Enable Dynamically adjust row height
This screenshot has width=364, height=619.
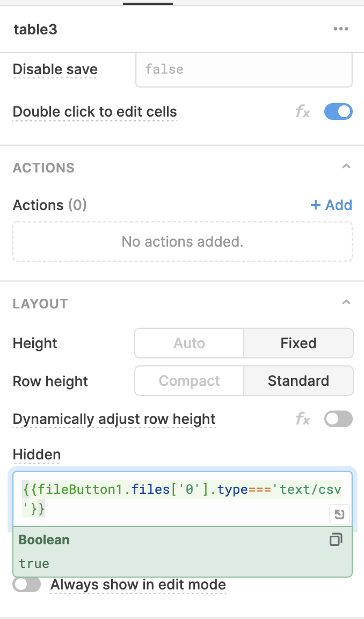(x=338, y=419)
